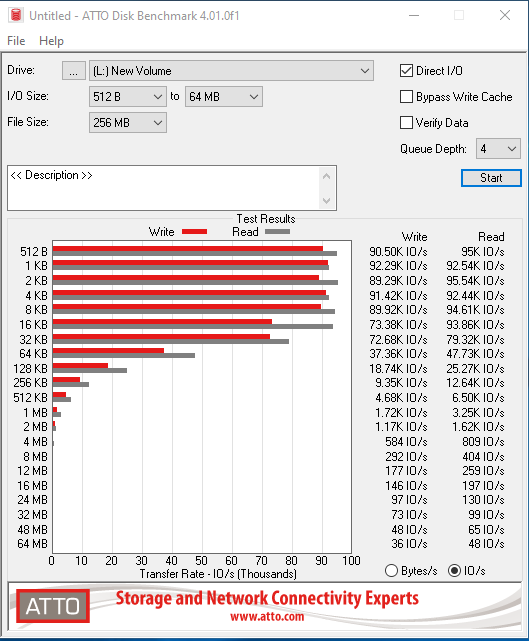Click the Description box down scroll arrow
This screenshot has width=529, height=641.
tap(326, 200)
